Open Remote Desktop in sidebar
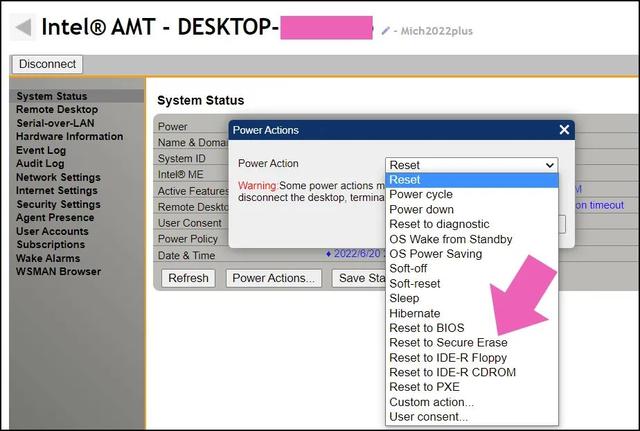This screenshot has width=640, height=431. (57, 109)
